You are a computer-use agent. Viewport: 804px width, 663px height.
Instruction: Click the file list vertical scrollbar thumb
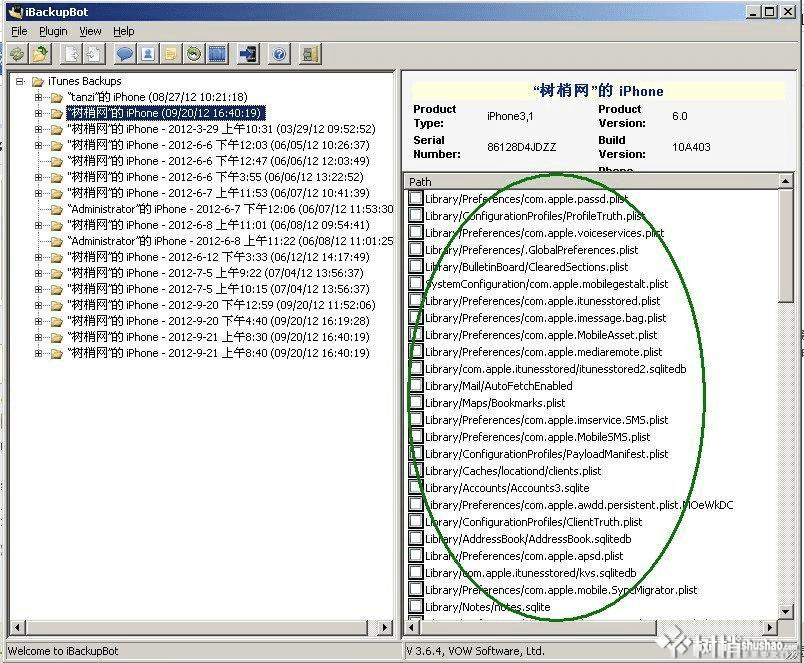pyautogui.click(x=786, y=246)
